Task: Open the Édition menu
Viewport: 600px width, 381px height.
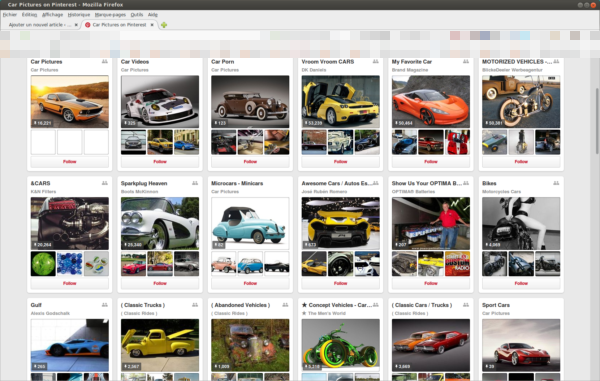Action: 29,15
